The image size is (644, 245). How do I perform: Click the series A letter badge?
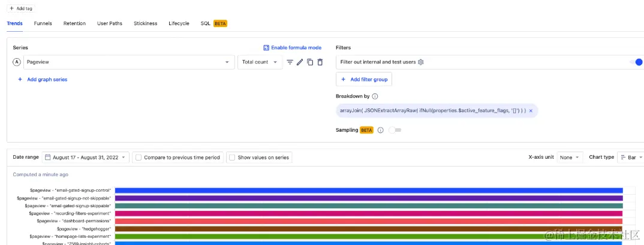17,62
